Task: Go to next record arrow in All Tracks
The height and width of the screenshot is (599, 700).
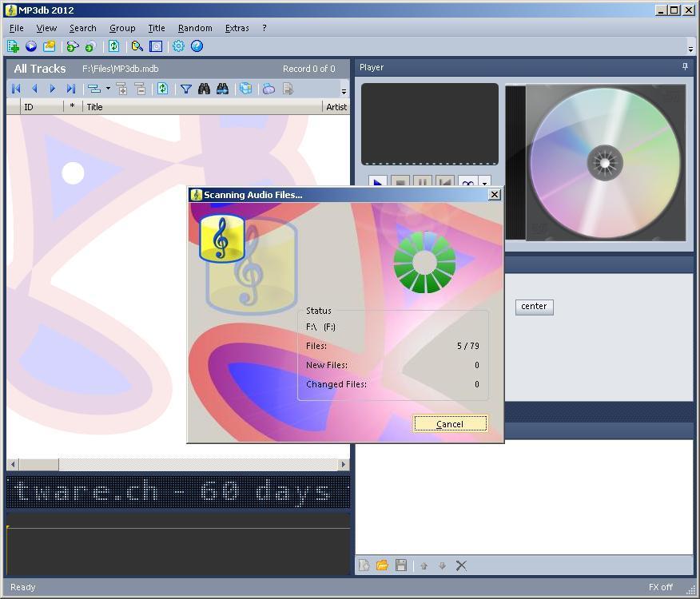Action: pos(52,89)
